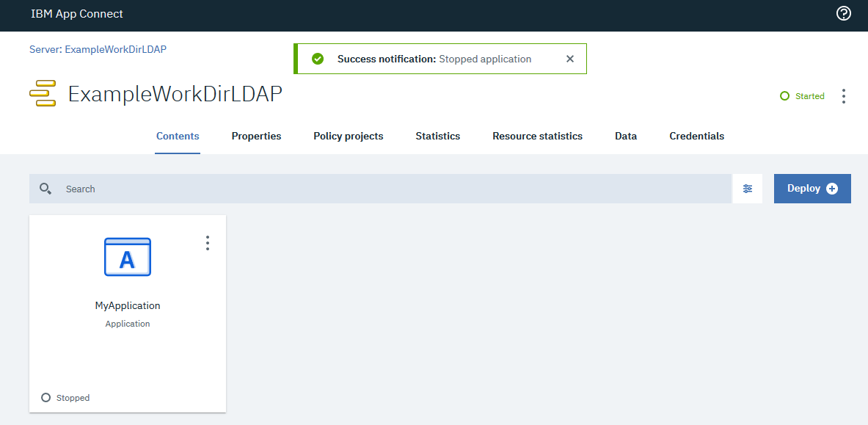The height and width of the screenshot is (425, 868).
Task: Switch to the Data tab
Action: point(626,137)
